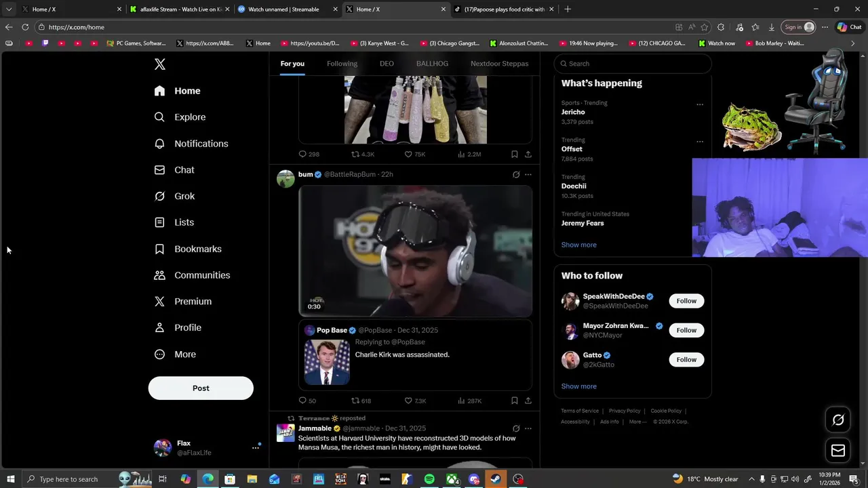This screenshot has height=488, width=868.
Task: View analytics of bum post 287K views
Action: click(469, 401)
